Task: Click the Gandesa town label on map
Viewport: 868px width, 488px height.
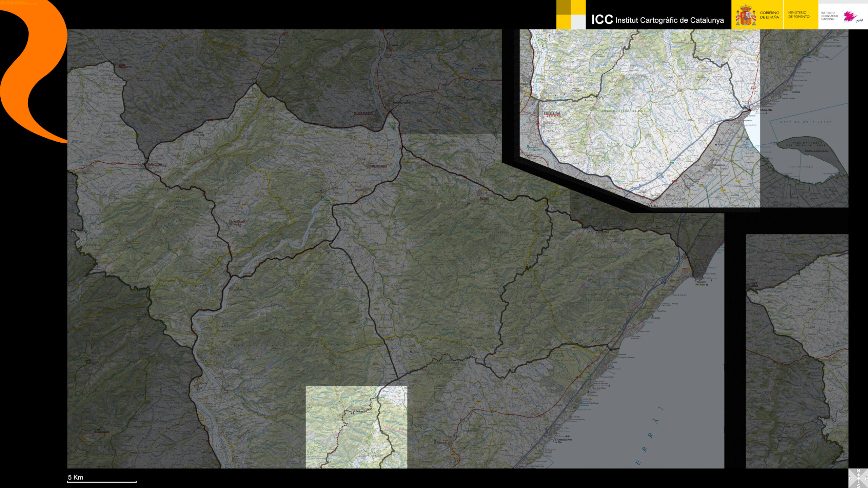Action: tap(155, 164)
